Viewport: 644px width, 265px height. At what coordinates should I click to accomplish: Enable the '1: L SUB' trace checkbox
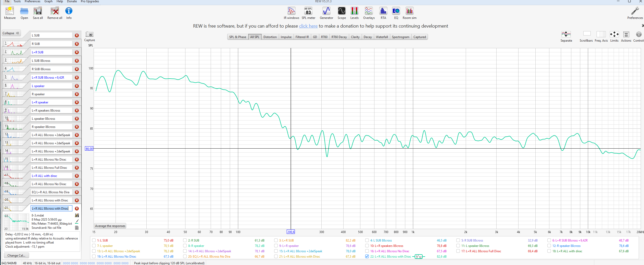(x=94, y=240)
